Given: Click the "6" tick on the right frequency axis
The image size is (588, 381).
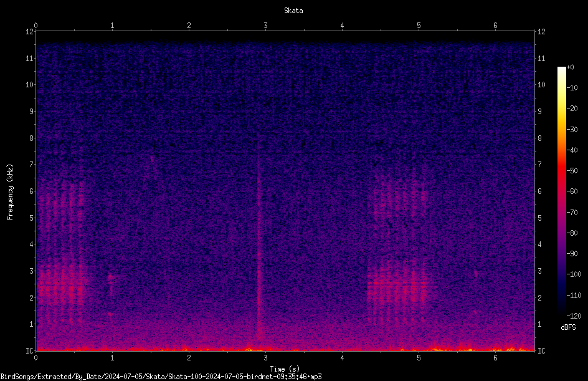Looking at the screenshot, I should (539, 191).
